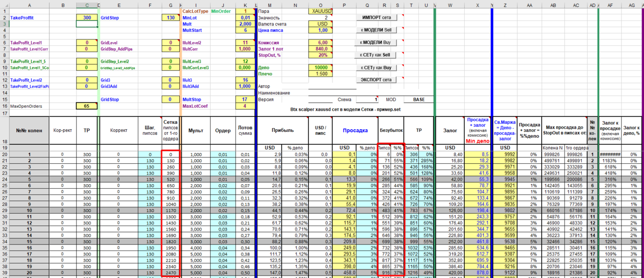This screenshot has width=644, height=278.
Task: Click the Просадка column heading
Action: click(x=355, y=130)
